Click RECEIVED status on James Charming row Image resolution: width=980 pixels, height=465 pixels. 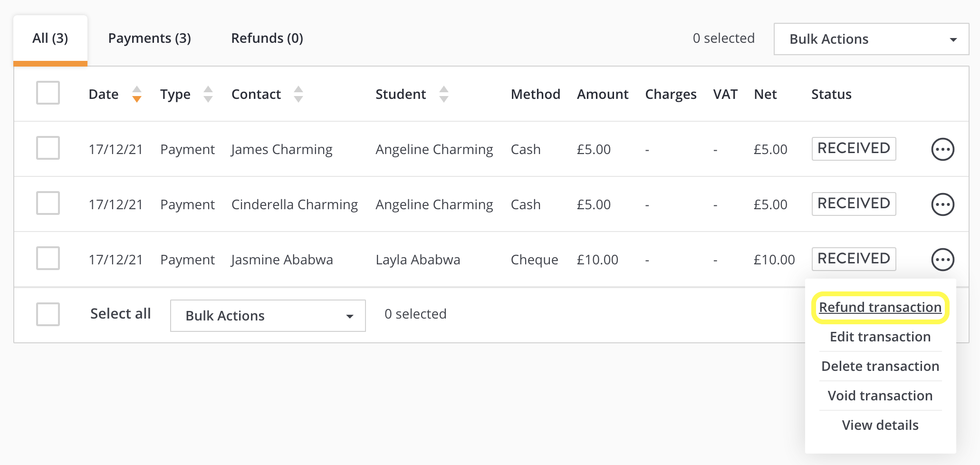854,149
